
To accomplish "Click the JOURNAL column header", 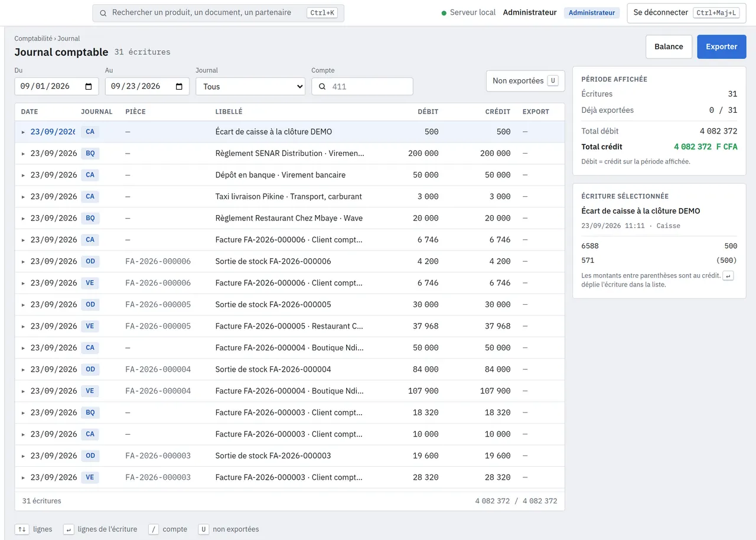I will (x=97, y=112).
